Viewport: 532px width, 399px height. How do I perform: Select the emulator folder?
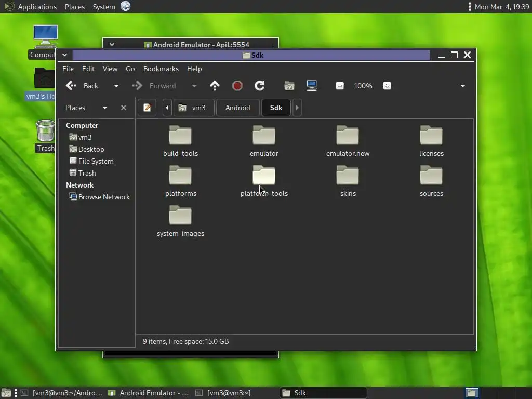pyautogui.click(x=264, y=141)
